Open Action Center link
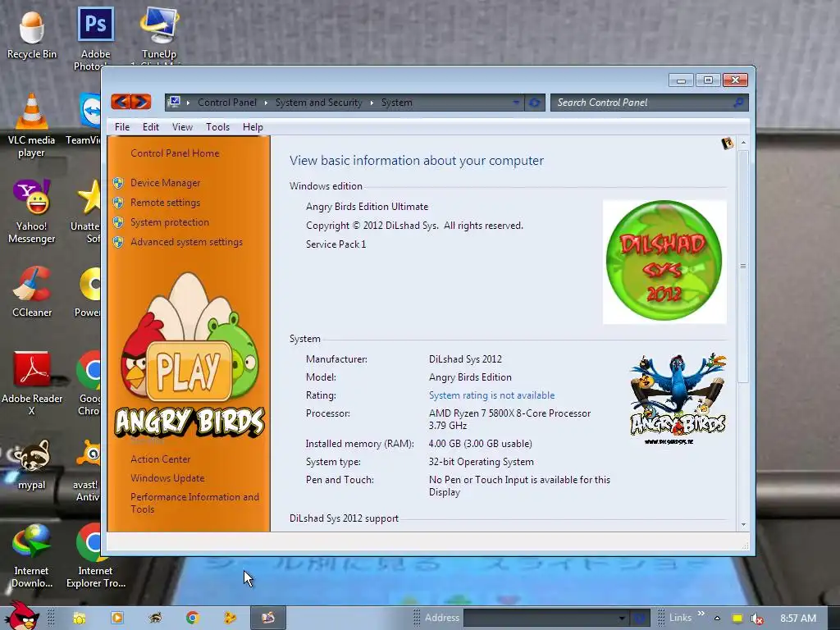The height and width of the screenshot is (630, 840). (x=160, y=459)
